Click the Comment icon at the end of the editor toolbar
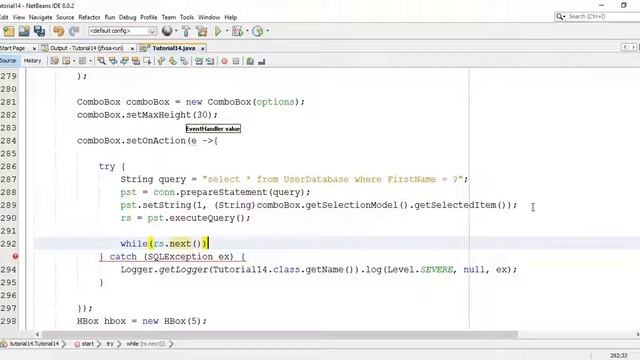The height and width of the screenshot is (360, 640). (262, 61)
